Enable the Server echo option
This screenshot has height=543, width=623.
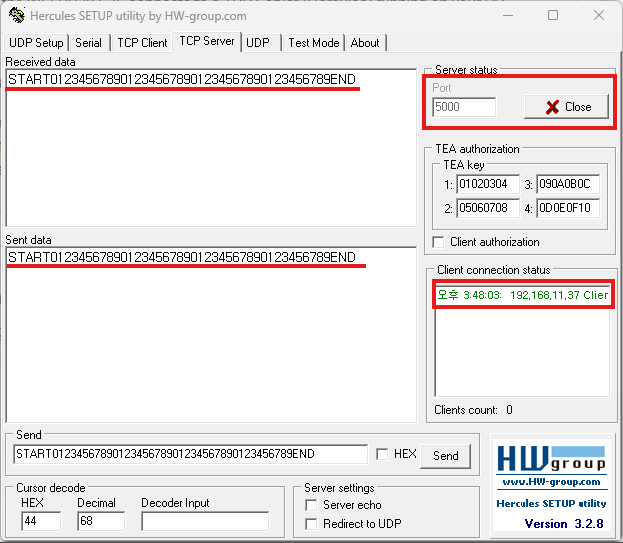coord(311,505)
